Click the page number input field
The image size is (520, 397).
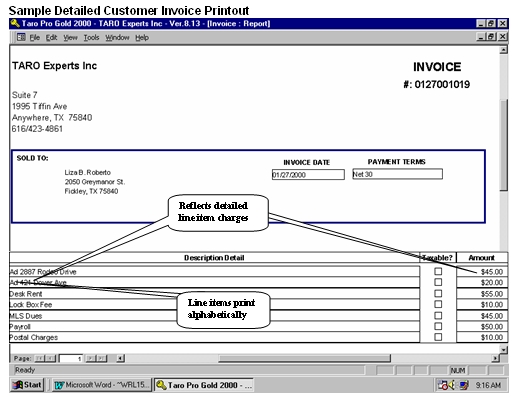click(x=71, y=358)
